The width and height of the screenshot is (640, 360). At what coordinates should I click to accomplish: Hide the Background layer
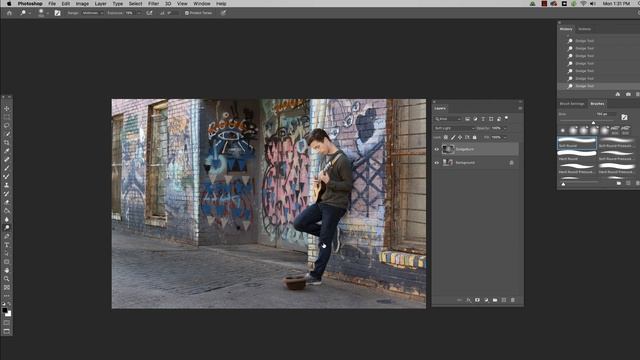point(437,163)
